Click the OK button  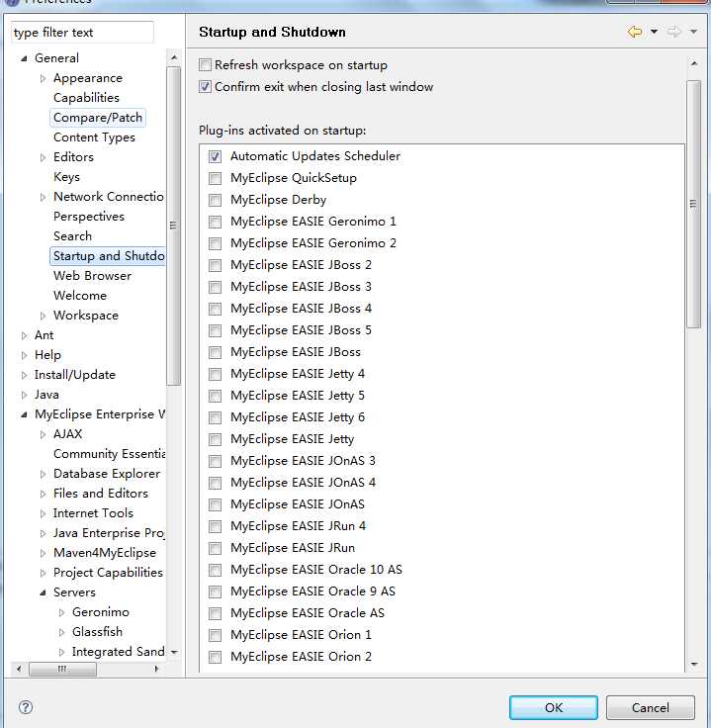click(x=553, y=707)
